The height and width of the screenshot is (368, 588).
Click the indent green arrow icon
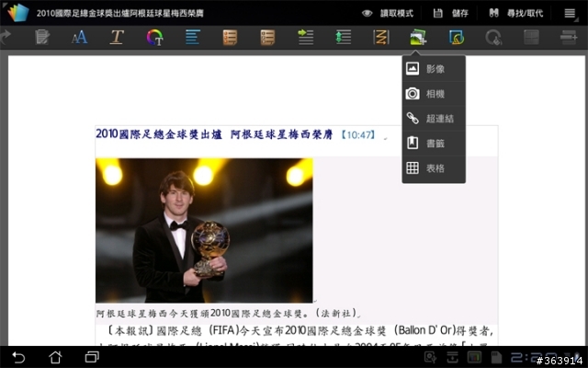point(305,37)
